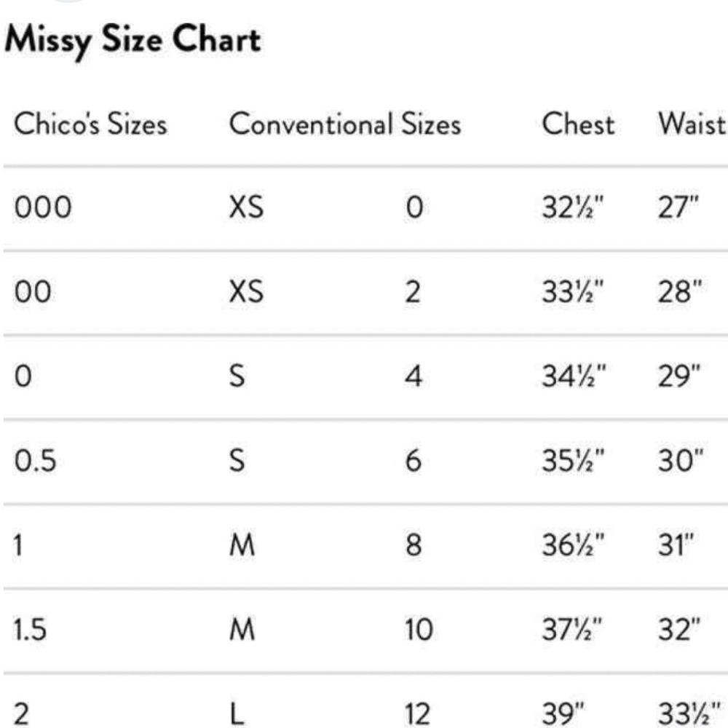Select conventional numeric size 10
Image resolution: width=728 pixels, height=728 pixels.
(x=419, y=630)
